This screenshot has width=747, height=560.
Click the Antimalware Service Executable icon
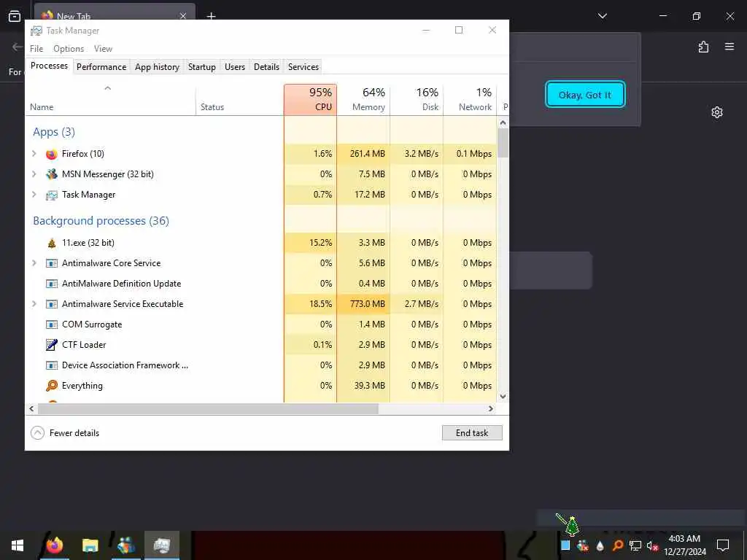click(52, 304)
